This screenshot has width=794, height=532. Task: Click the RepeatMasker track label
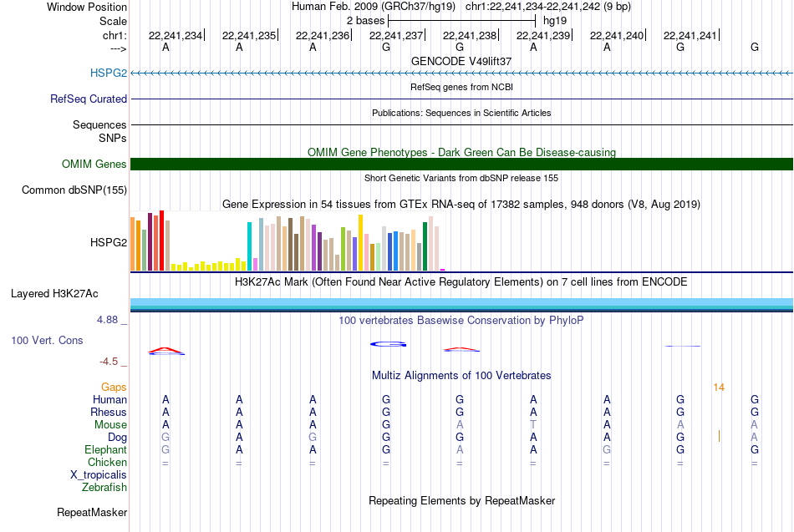point(92,512)
